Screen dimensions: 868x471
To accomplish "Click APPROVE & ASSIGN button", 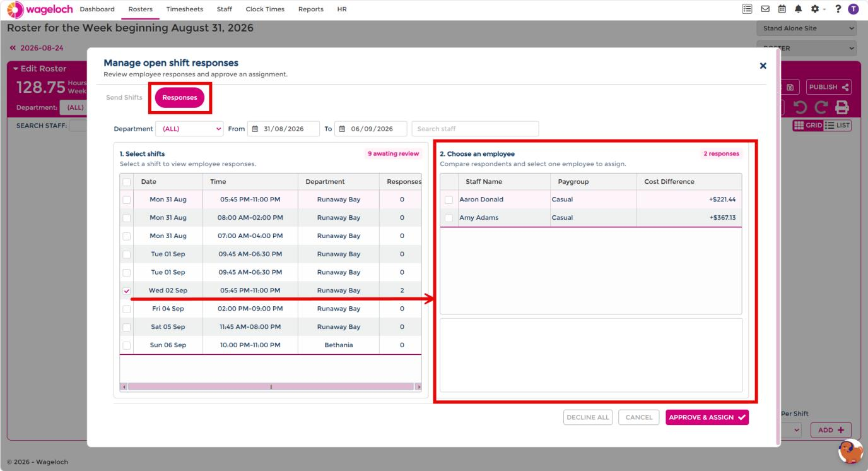I will pyautogui.click(x=707, y=417).
